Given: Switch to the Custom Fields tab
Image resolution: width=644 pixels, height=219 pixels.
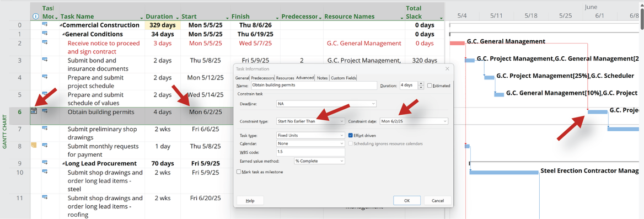Looking at the screenshot, I should 344,78.
